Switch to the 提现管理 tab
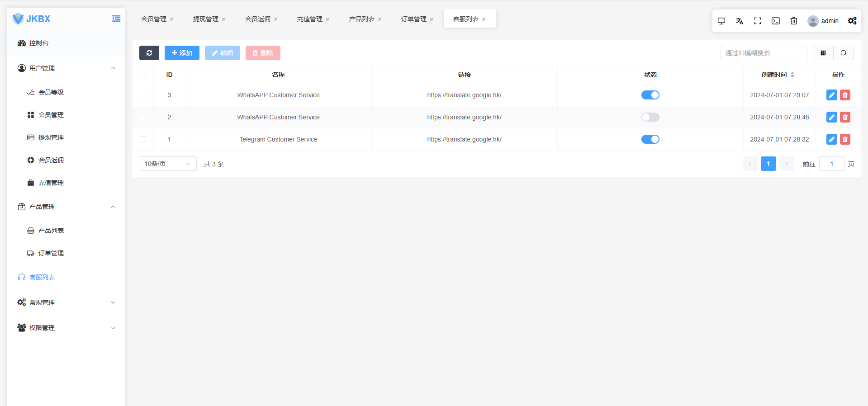The width and height of the screenshot is (868, 406). 206,19
